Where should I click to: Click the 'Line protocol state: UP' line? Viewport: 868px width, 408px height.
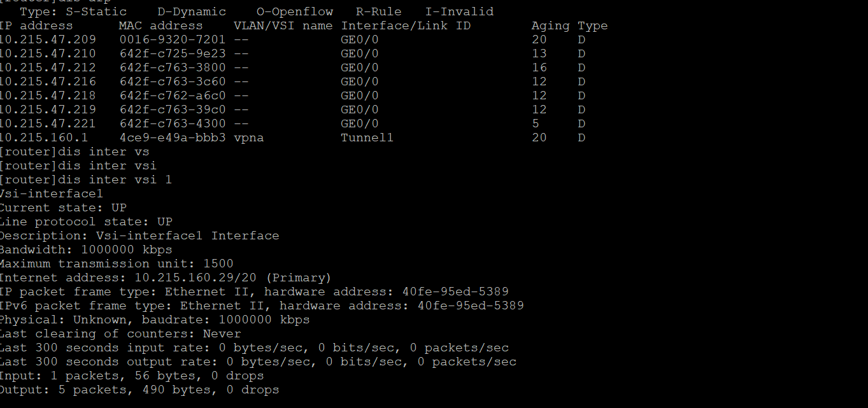pos(86,222)
